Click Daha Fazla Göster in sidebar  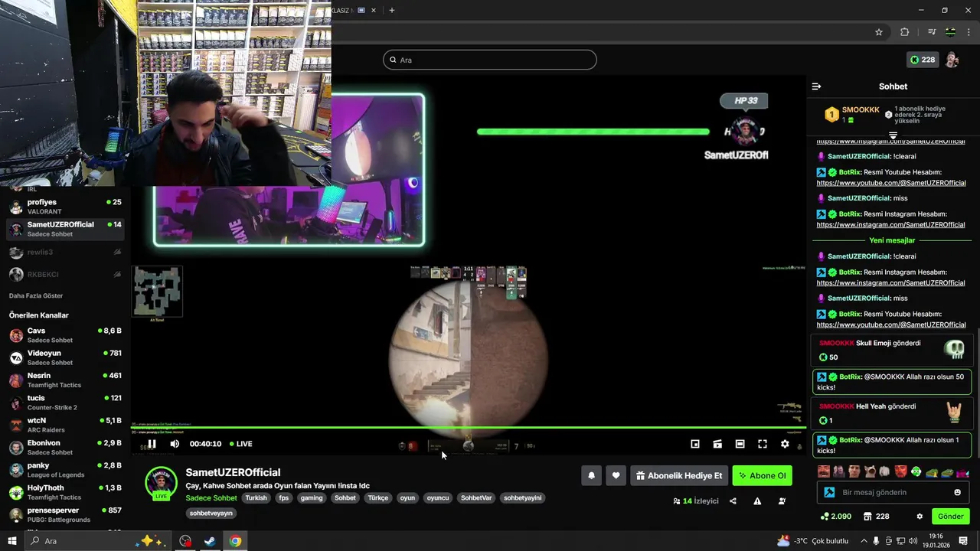(x=36, y=295)
